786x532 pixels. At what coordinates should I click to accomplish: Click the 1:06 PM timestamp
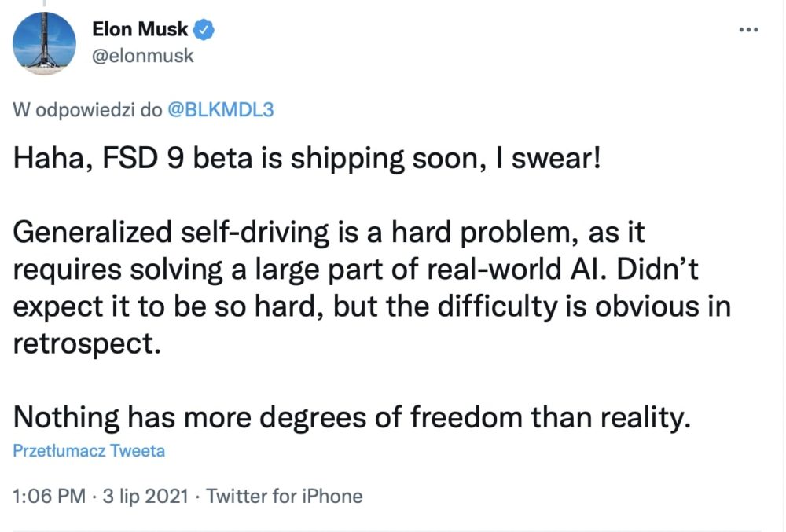point(49,496)
